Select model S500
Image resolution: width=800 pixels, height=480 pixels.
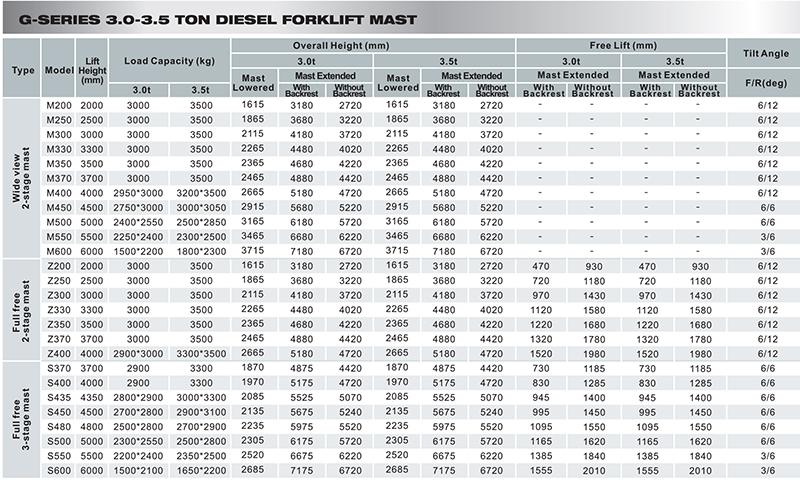pos(59,442)
